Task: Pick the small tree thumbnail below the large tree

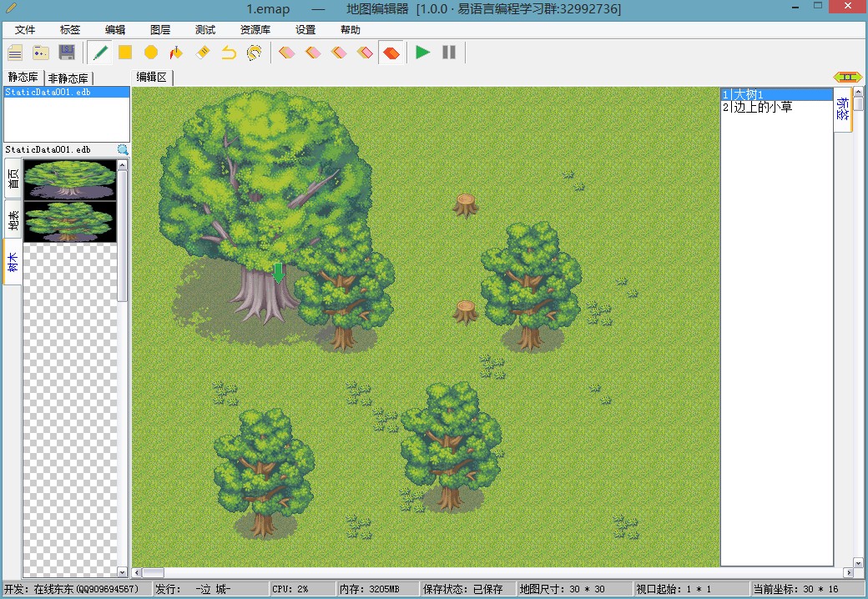Action: (70, 221)
